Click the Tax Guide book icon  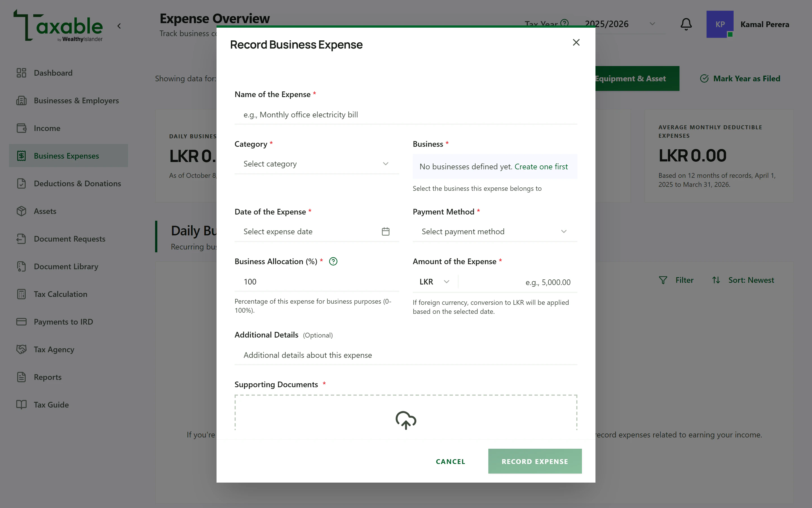(21, 404)
